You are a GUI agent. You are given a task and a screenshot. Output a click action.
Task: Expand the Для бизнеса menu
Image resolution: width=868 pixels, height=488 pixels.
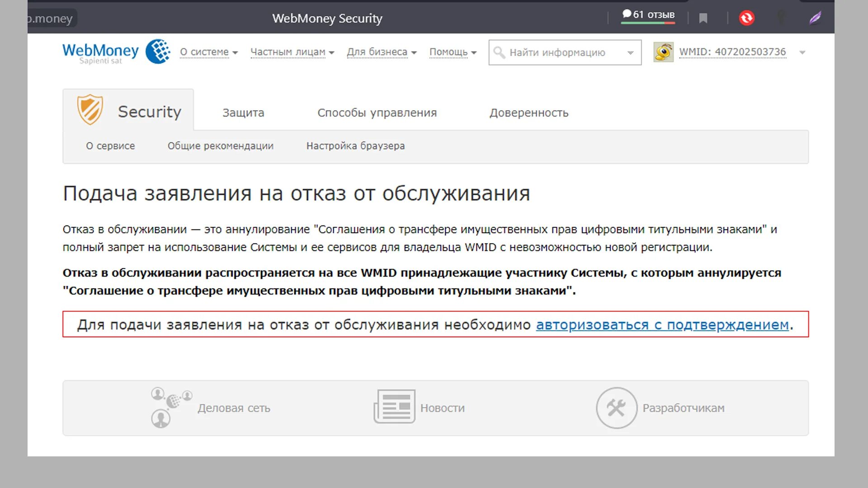click(x=382, y=52)
